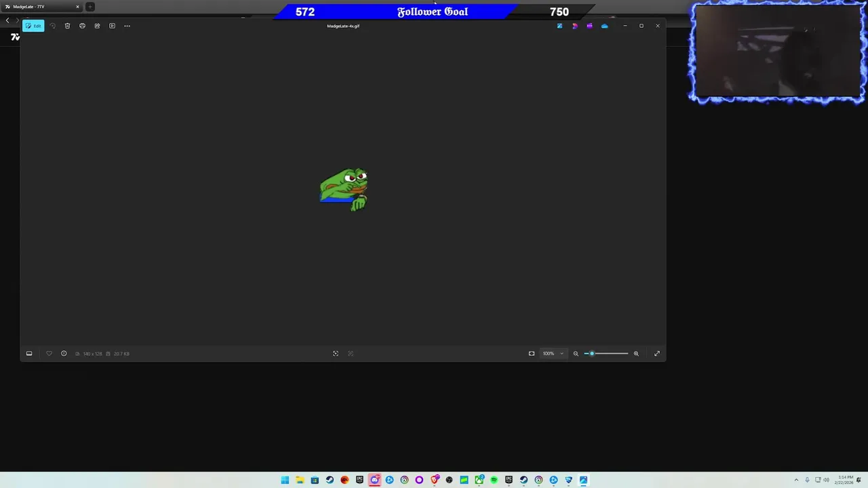
Task: Open the 100% zoom level dropdown
Action: pos(553,353)
